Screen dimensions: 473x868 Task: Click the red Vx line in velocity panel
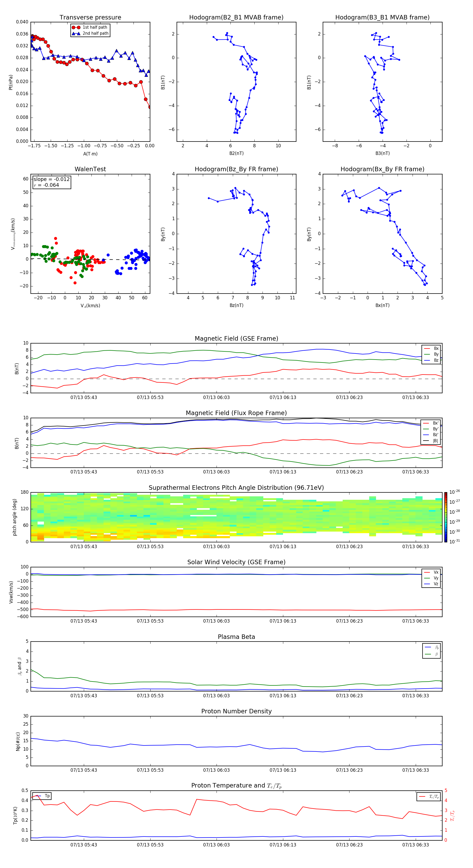[236, 609]
